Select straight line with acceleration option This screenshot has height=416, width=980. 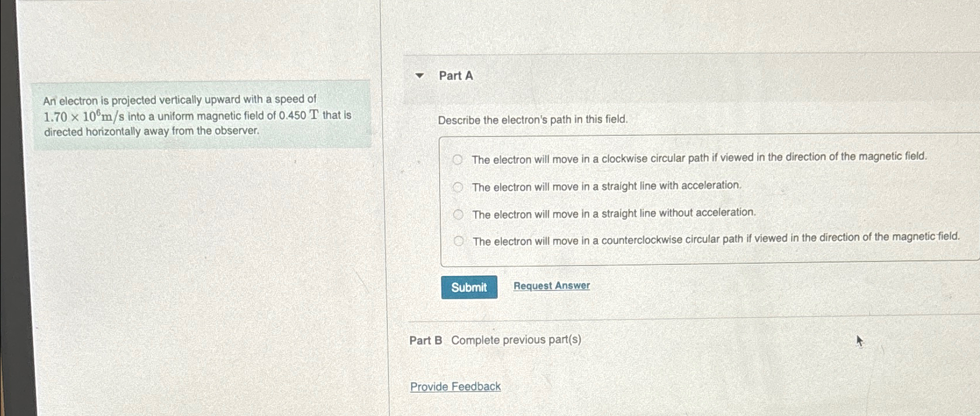click(x=459, y=186)
